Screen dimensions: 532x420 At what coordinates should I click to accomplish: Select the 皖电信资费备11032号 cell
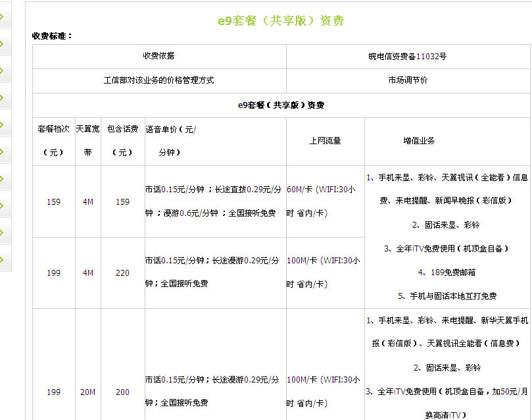[407, 57]
